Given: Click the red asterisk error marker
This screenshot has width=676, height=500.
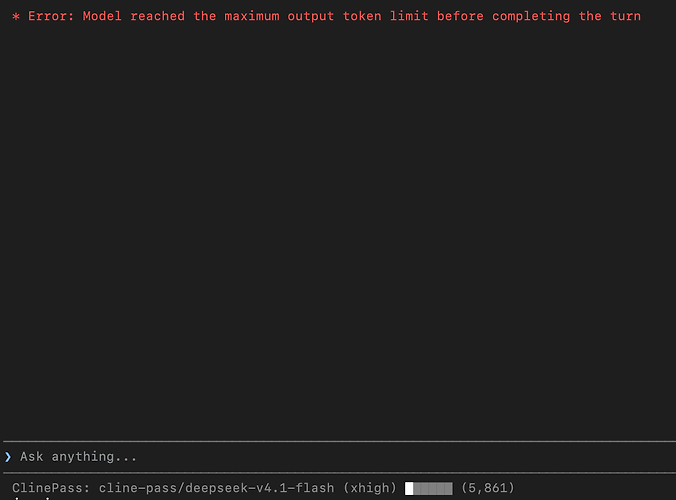Looking at the screenshot, I should click(16, 17).
